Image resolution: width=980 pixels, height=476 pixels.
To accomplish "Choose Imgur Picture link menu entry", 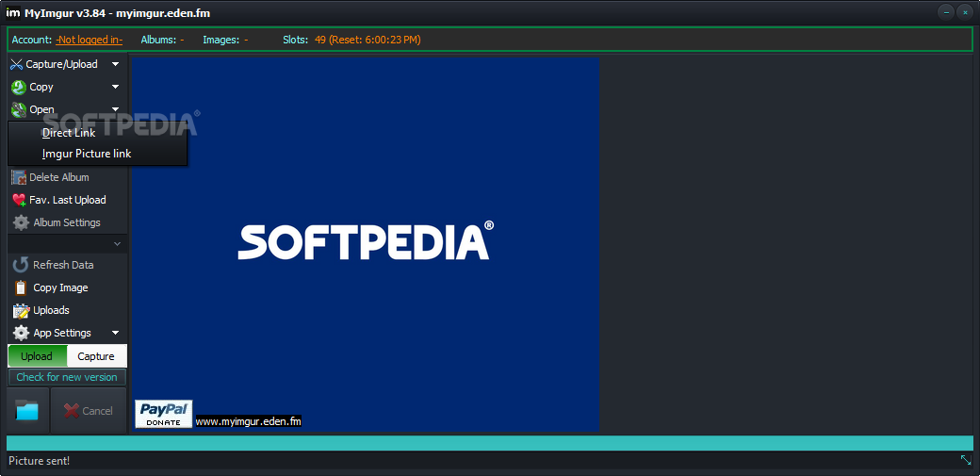I will (87, 154).
